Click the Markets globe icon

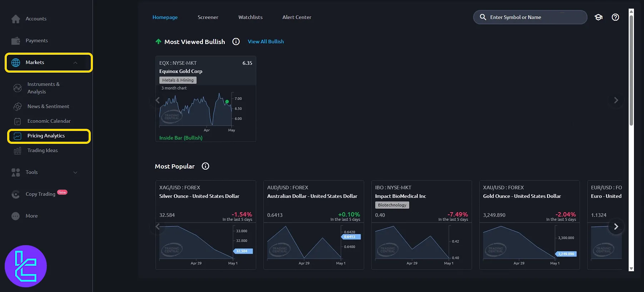[16, 63]
